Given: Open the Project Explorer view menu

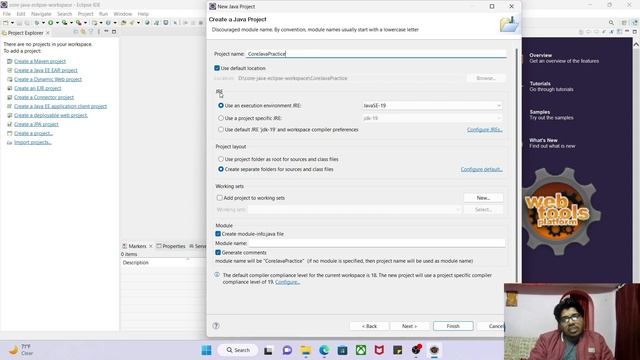Looking at the screenshot, I should (x=98, y=32).
